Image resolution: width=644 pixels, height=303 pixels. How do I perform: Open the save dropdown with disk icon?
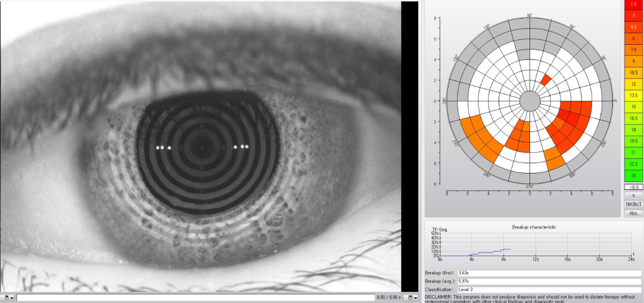click(x=411, y=298)
